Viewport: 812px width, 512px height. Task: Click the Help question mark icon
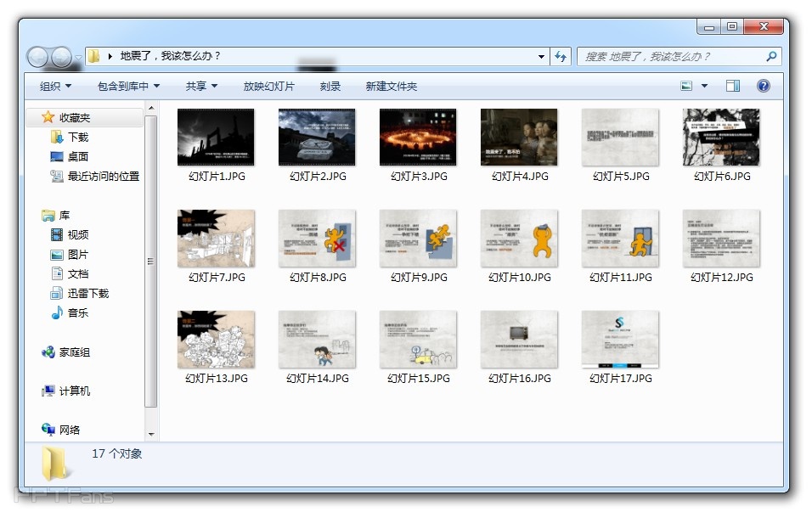tap(763, 86)
